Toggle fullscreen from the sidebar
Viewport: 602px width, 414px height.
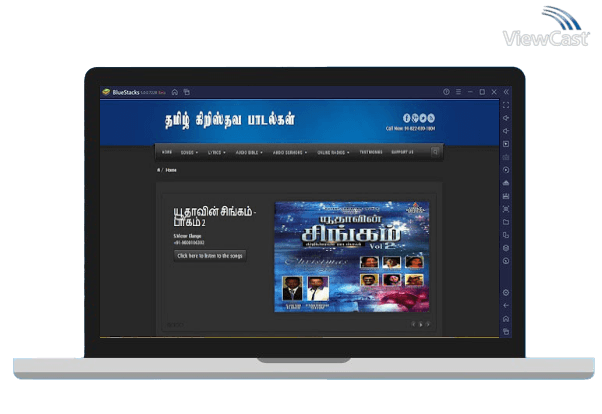point(506,105)
